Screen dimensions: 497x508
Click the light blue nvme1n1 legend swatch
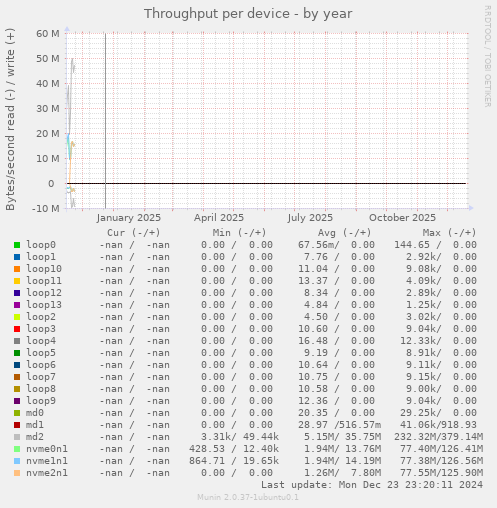tap(17, 461)
